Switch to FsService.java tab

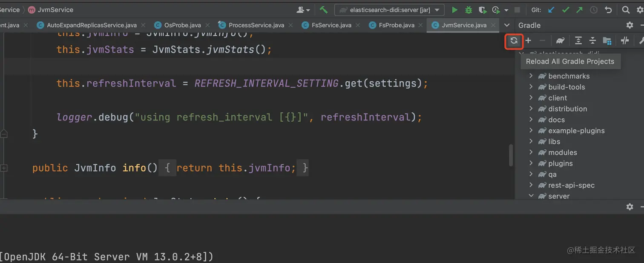coord(331,25)
